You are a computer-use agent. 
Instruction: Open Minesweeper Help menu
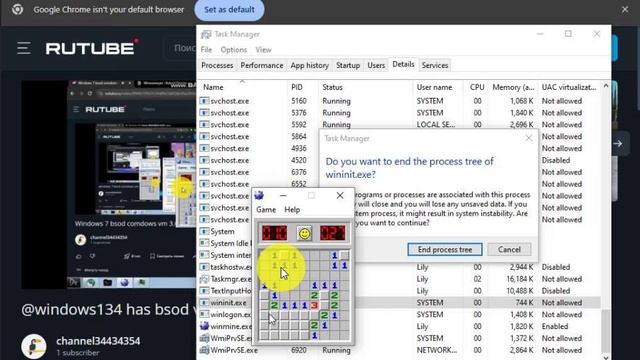292,210
